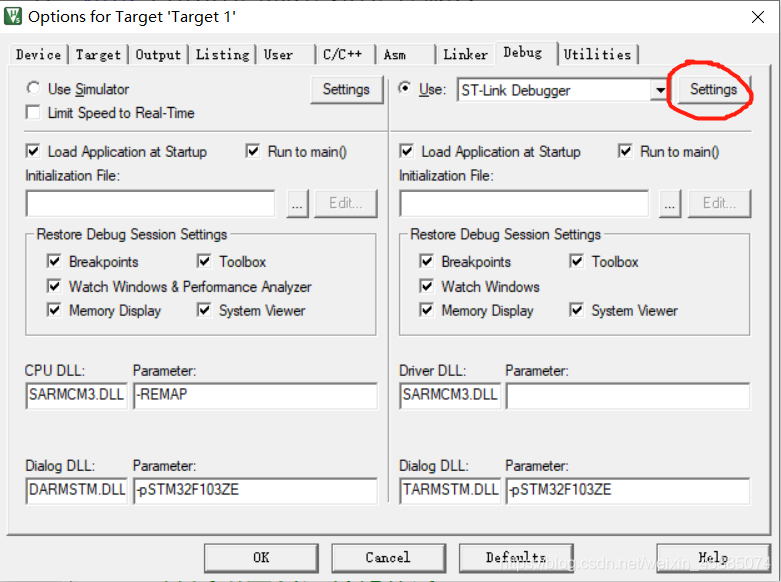The width and height of the screenshot is (781, 582).
Task: Toggle debugger System Viewer checkbox
Action: pos(576,310)
